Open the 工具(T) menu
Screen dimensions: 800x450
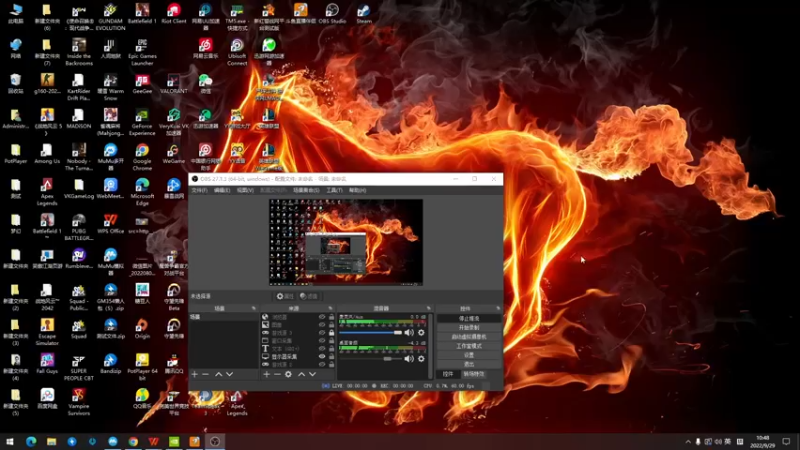click(x=334, y=190)
